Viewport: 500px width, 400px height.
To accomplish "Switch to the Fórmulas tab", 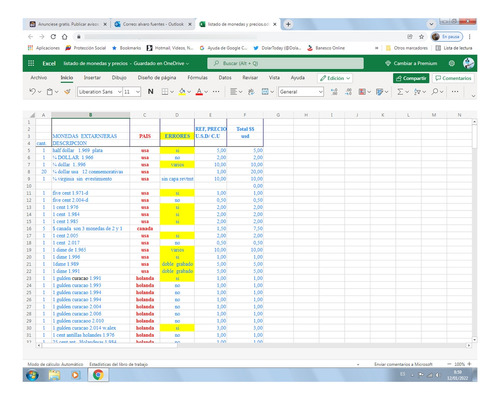I will coord(197,78).
